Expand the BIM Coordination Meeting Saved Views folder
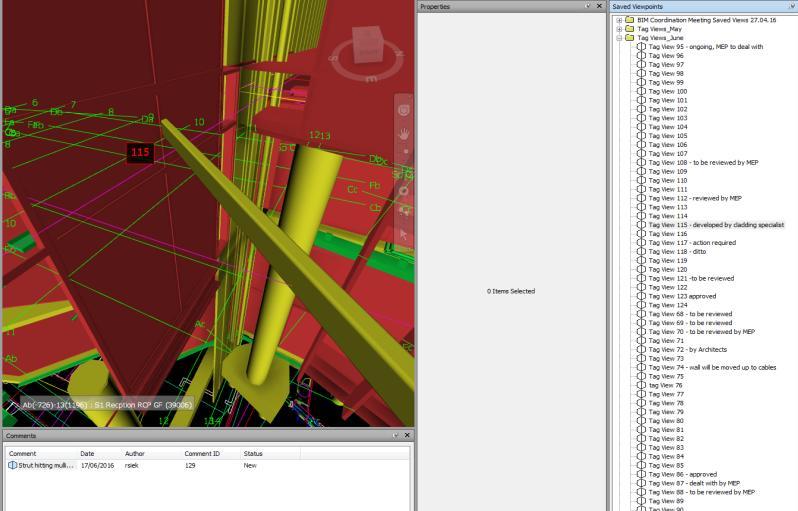This screenshot has width=798, height=511. pos(619,20)
